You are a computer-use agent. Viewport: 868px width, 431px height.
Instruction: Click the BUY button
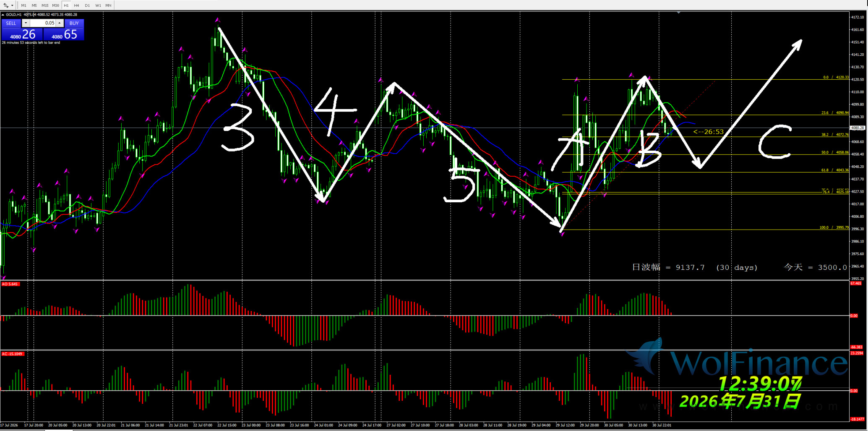(74, 23)
